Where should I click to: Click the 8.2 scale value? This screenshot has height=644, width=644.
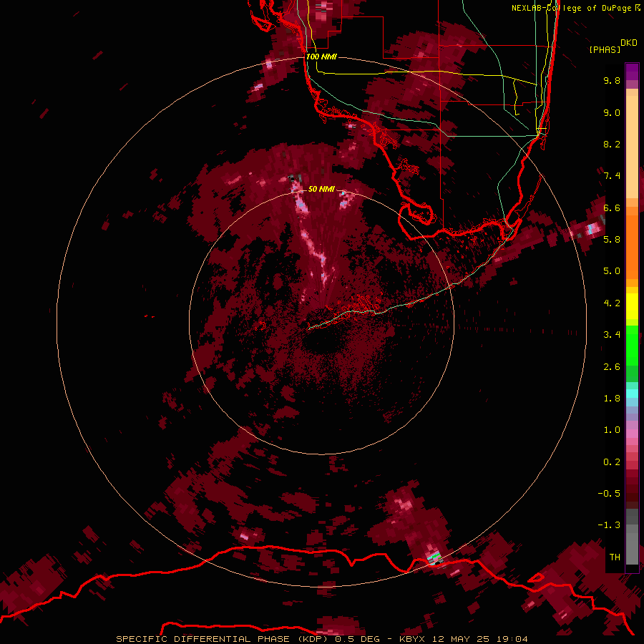click(x=612, y=144)
